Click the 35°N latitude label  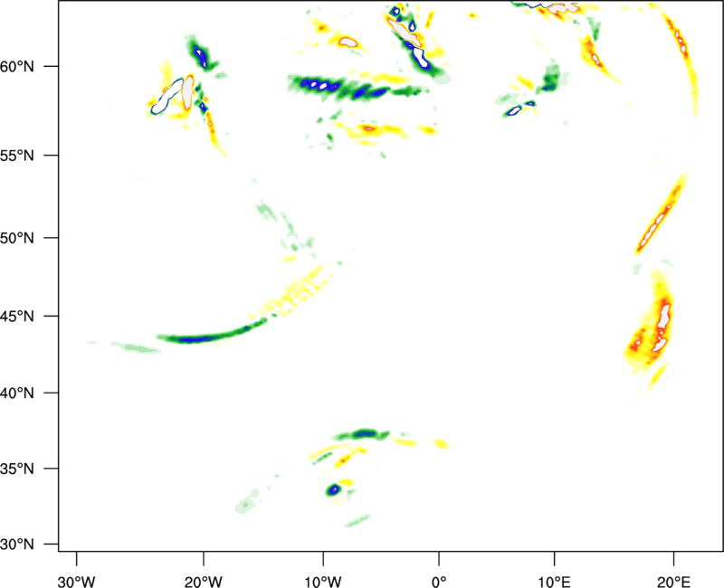click(x=17, y=469)
